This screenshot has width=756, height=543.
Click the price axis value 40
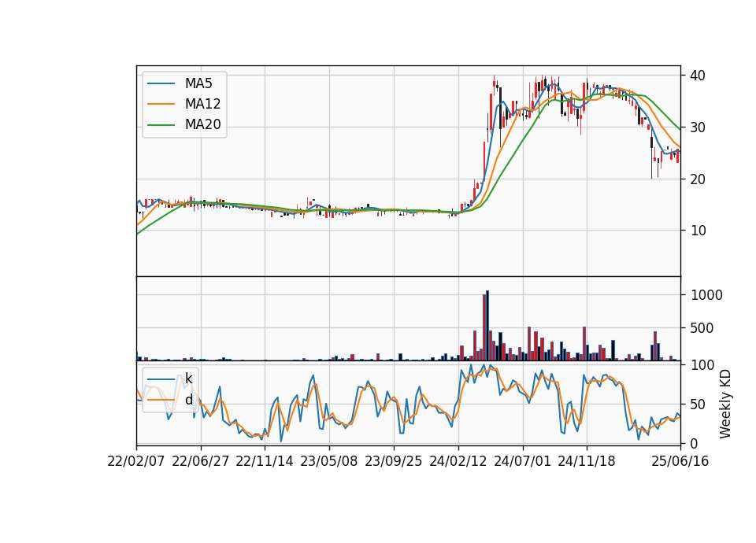[x=698, y=76]
